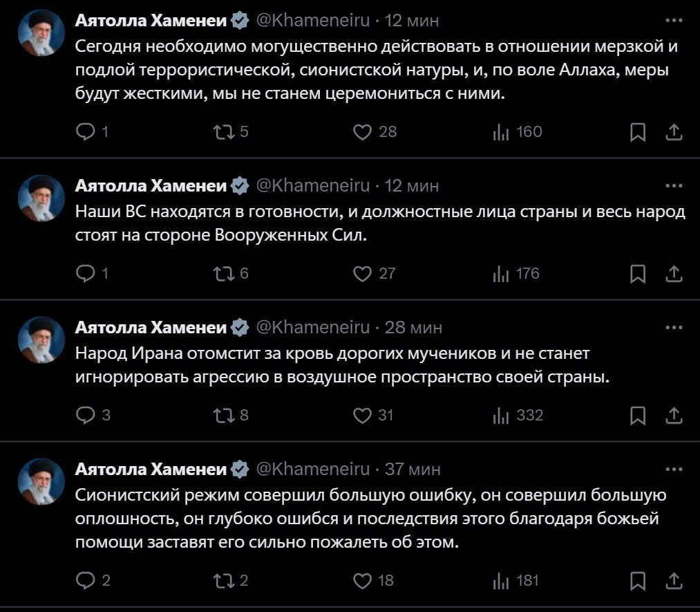Reply to the tweet about готовности ВС
This screenshot has width=700, height=612.
click(84, 274)
